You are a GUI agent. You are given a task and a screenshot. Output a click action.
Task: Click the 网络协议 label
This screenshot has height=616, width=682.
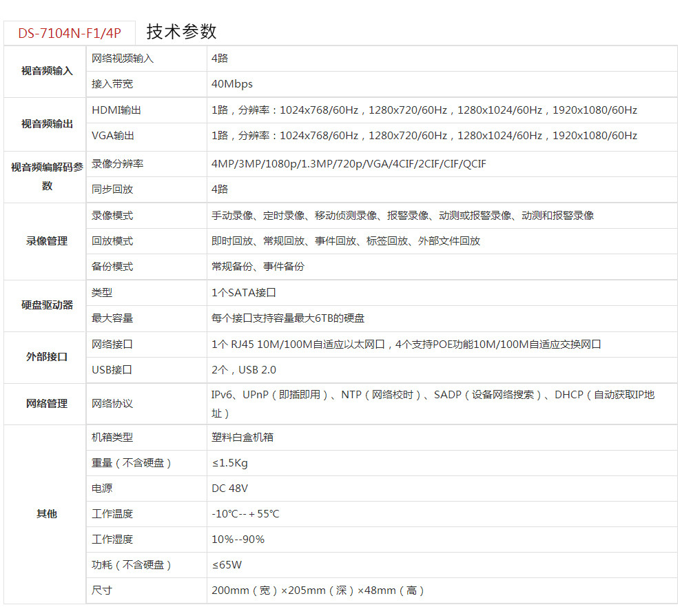click(112, 404)
